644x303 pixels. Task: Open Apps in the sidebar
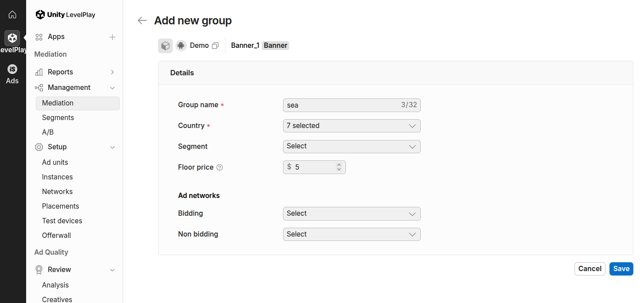[x=56, y=37]
